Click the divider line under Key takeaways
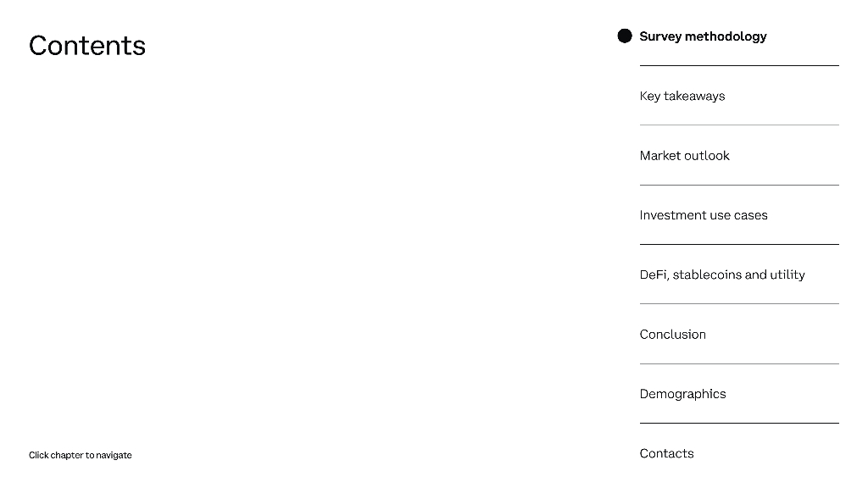 coord(739,125)
